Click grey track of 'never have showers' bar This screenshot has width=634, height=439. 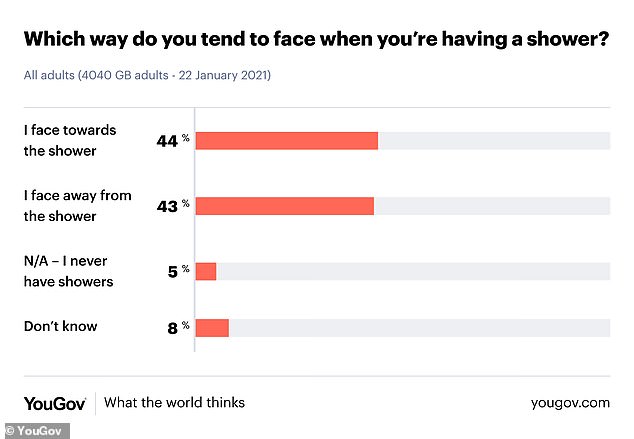click(412, 271)
